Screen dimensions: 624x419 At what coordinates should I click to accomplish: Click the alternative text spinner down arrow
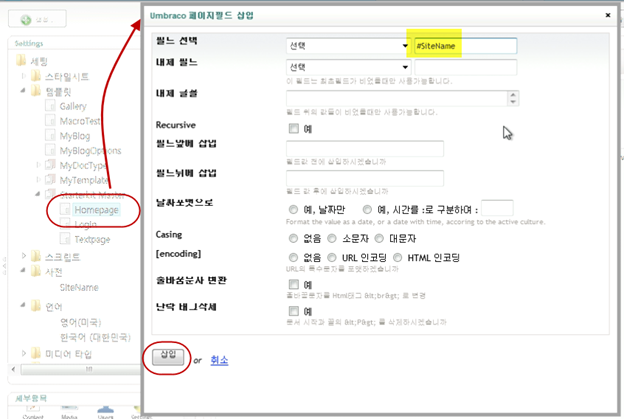(513, 102)
